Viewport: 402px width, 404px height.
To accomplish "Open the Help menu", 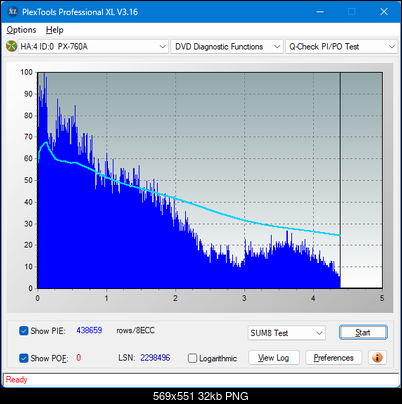I will tap(55, 30).
